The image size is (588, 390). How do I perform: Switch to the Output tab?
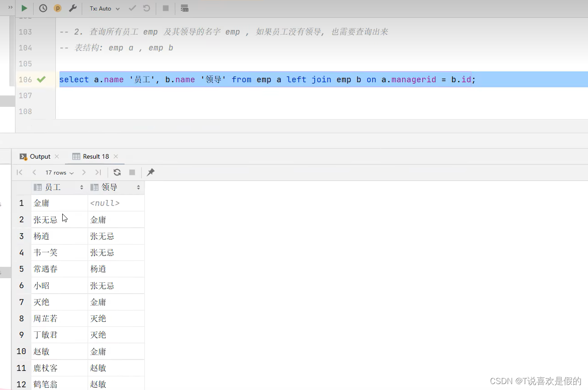35,156
